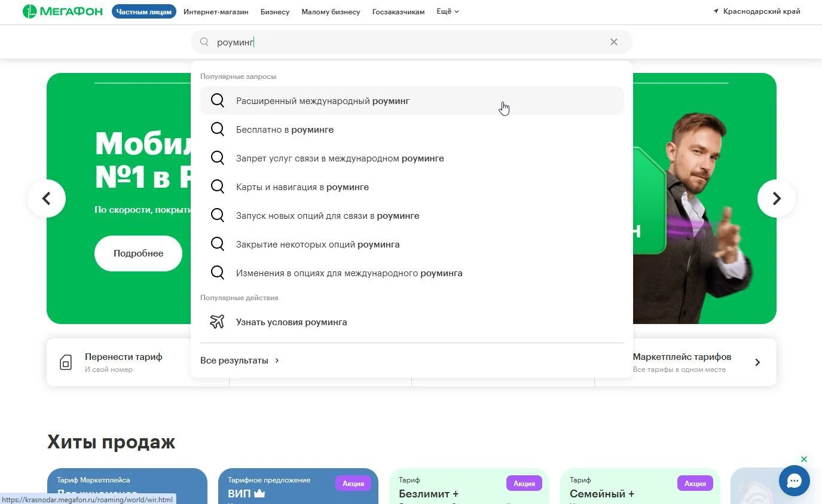Viewport: 822px width, 504px height.
Task: Select suggestion Расширенный международный роуминг
Action: (x=412, y=100)
